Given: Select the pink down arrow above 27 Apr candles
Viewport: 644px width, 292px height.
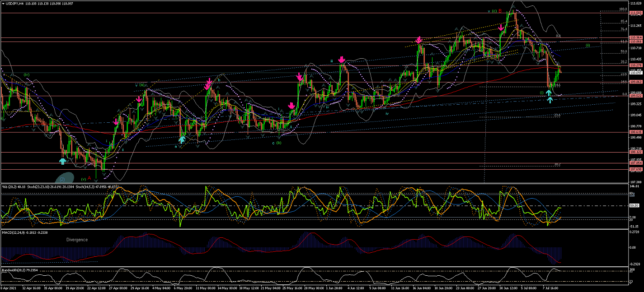Looking at the screenshot, I should click(x=116, y=122).
